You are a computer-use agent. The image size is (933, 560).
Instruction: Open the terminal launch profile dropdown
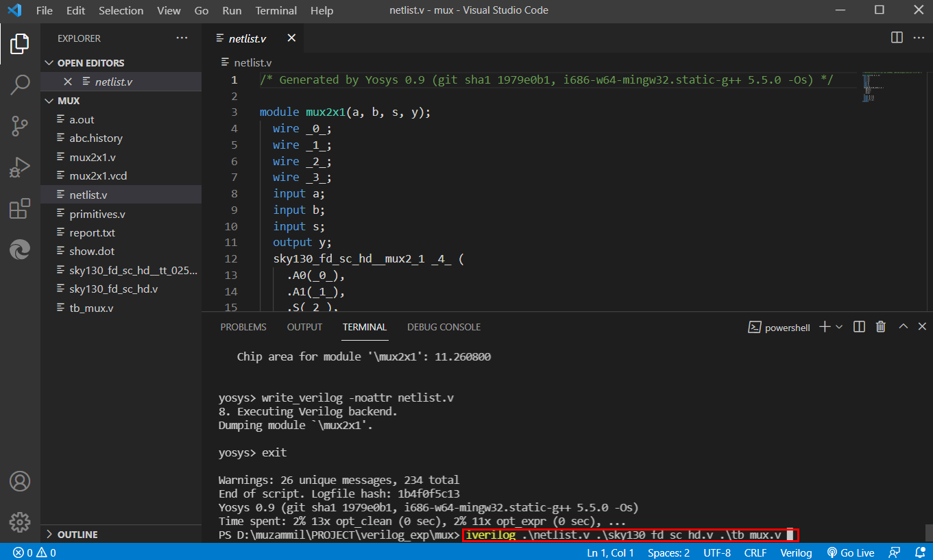pos(839,327)
